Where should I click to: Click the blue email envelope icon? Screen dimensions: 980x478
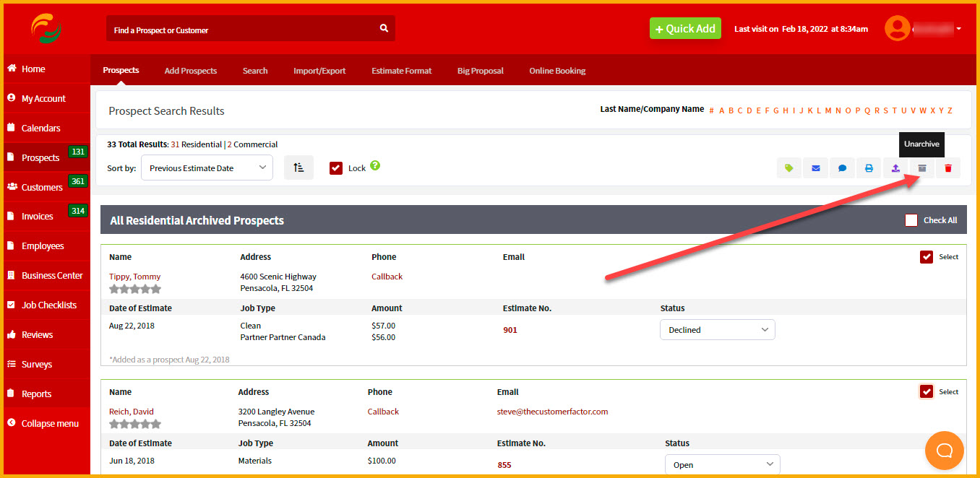(x=815, y=168)
